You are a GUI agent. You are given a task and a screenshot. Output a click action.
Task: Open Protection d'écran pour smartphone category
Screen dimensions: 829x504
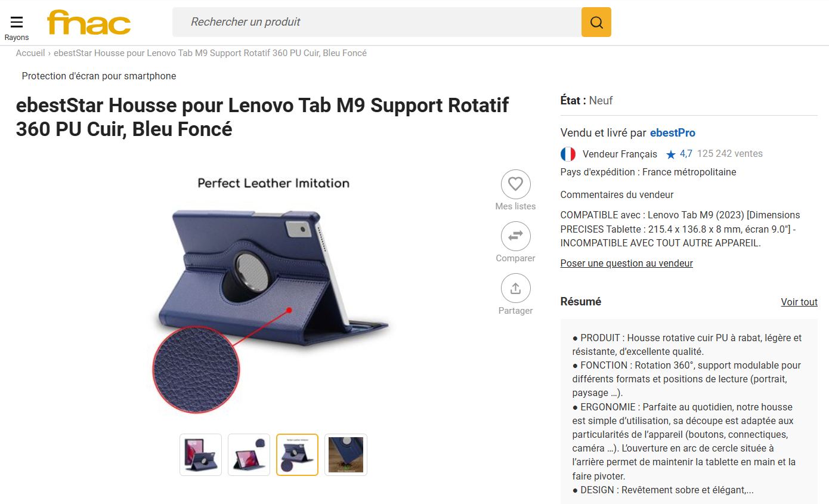[x=99, y=76]
